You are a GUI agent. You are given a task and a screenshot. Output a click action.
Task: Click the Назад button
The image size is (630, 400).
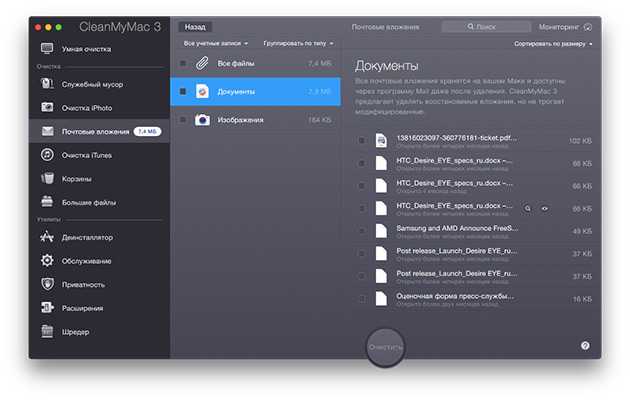tap(195, 27)
